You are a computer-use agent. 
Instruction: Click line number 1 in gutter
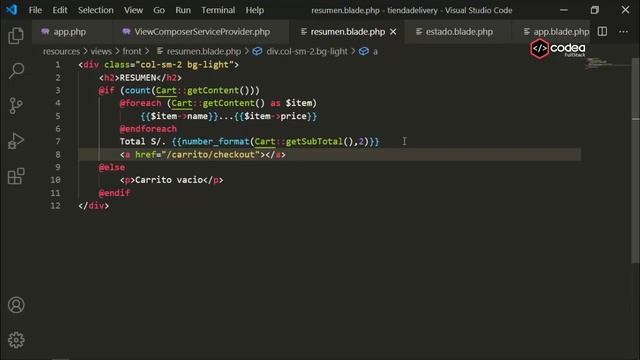[58, 64]
